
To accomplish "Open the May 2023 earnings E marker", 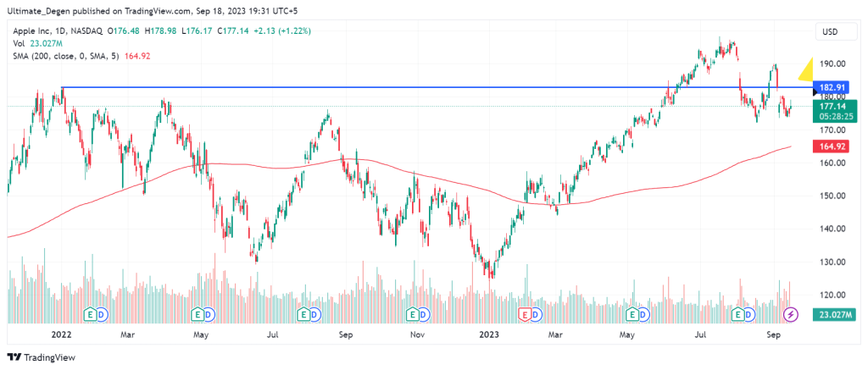I will (632, 315).
